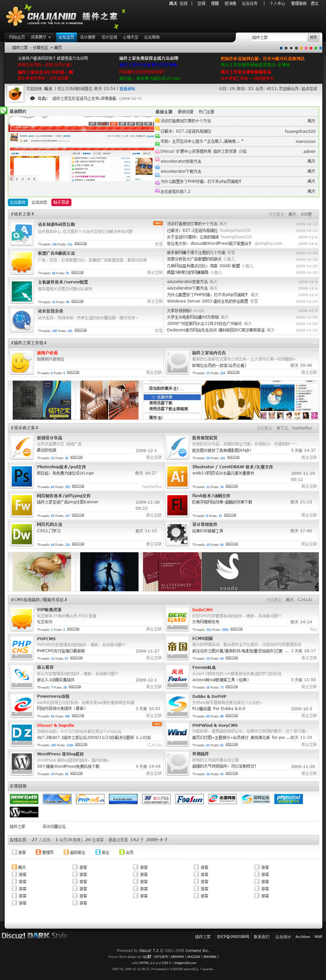Click the Poweraeasy动易 e icon
Image resolution: width=326 pixels, height=980 pixels.
pos(22,706)
